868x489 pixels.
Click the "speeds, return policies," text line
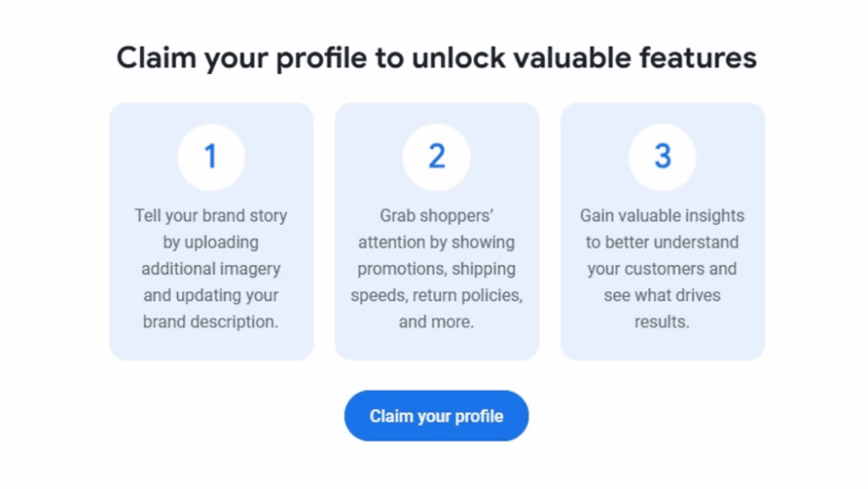(437, 295)
